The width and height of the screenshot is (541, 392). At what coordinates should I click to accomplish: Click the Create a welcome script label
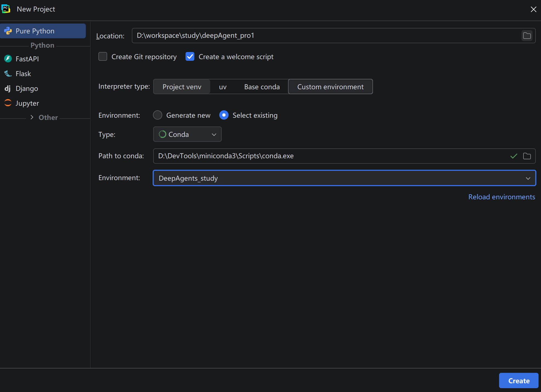[236, 57]
